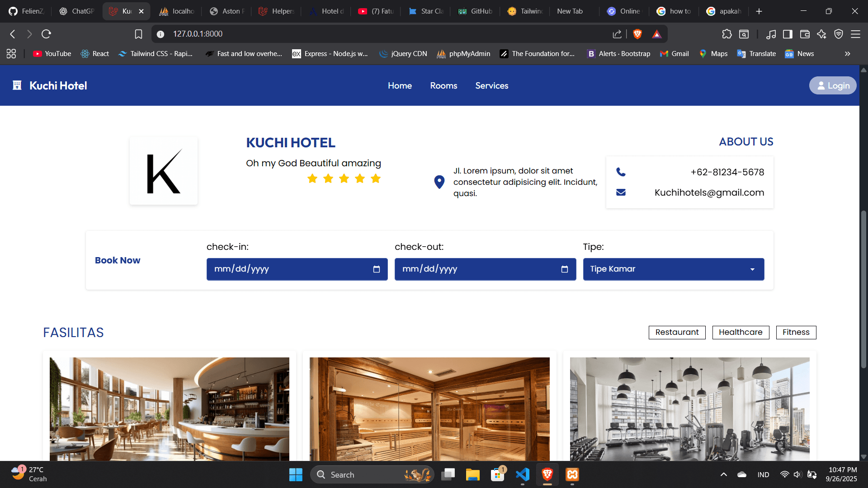Click the Leo AI sparkle icon
868x488 pixels.
[821, 34]
